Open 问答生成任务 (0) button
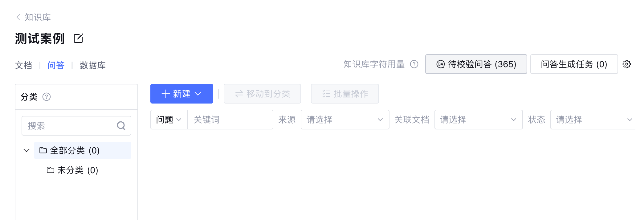The image size is (644, 220). tap(574, 64)
